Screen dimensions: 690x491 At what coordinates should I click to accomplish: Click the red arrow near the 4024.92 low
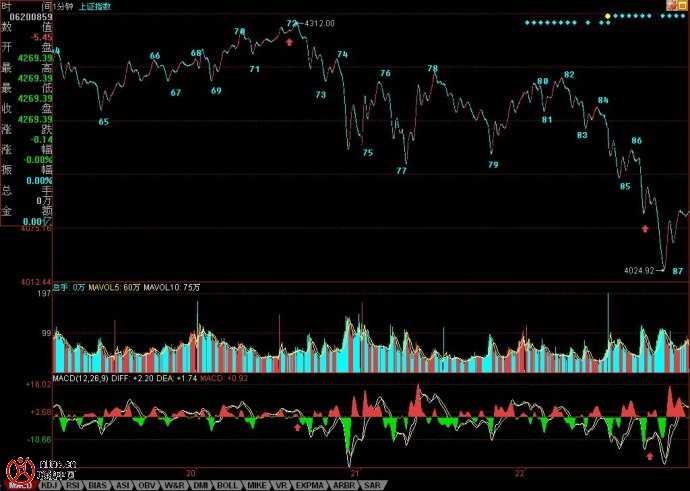[645, 228]
